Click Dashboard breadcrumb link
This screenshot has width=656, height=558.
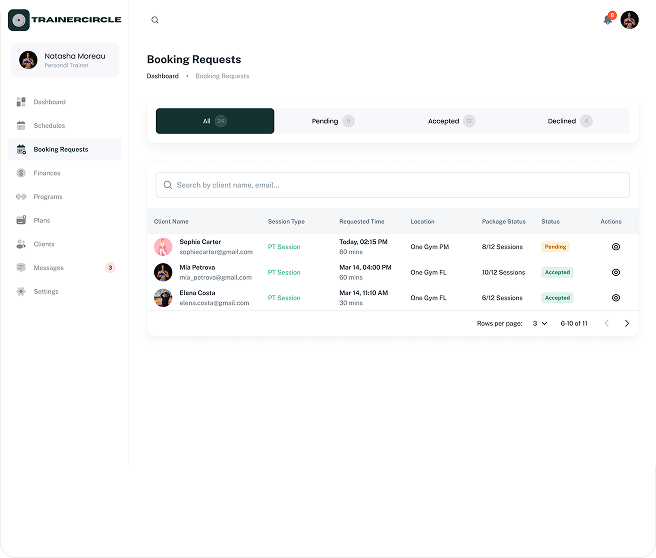pyautogui.click(x=163, y=76)
